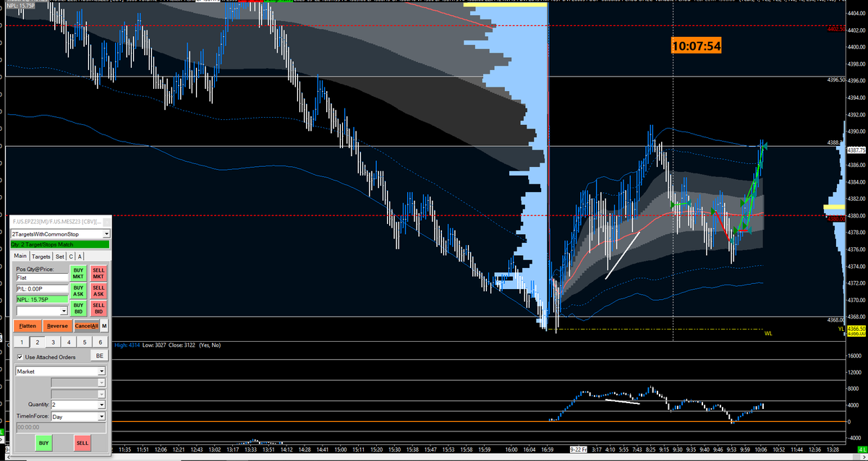
Task: Click the Flatten position button
Action: pos(26,326)
